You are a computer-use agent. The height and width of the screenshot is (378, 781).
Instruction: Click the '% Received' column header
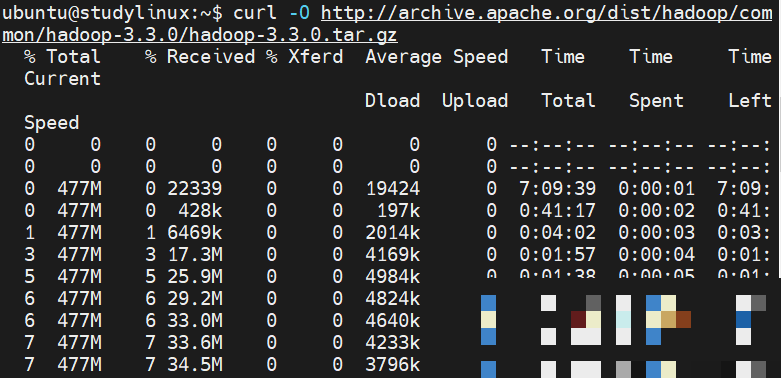click(x=200, y=57)
